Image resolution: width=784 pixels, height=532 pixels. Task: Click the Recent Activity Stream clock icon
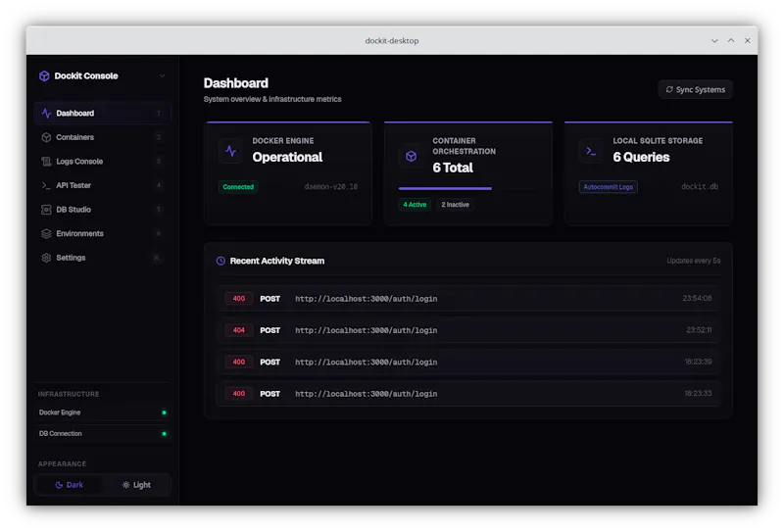tap(220, 261)
